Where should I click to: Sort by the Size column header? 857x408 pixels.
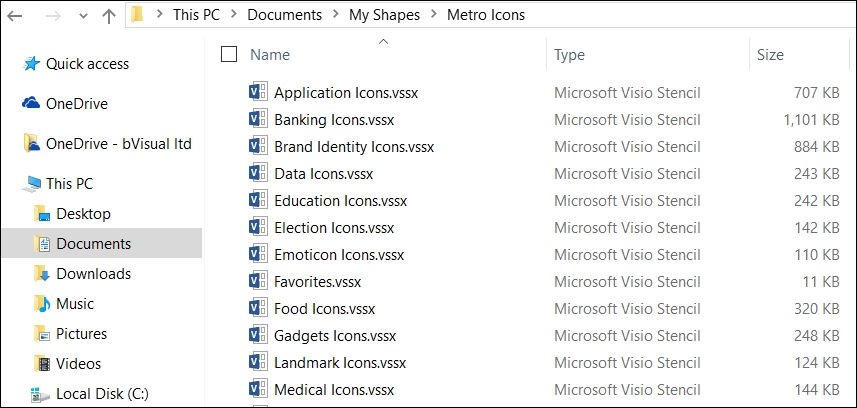[770, 55]
